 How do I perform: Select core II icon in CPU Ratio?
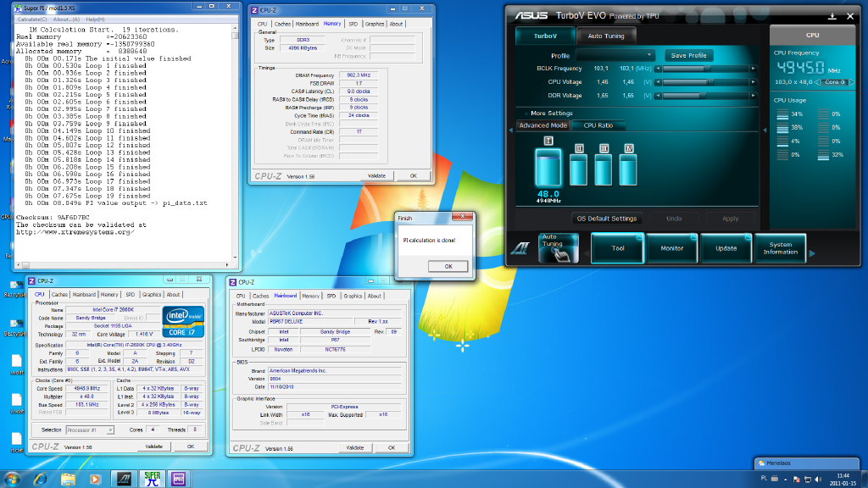579,148
